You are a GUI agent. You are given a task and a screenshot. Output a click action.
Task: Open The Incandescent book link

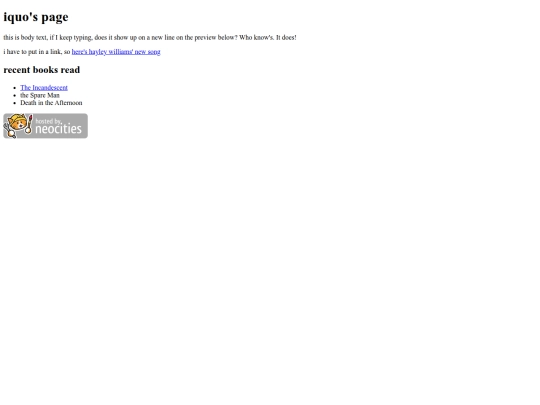pos(44,87)
